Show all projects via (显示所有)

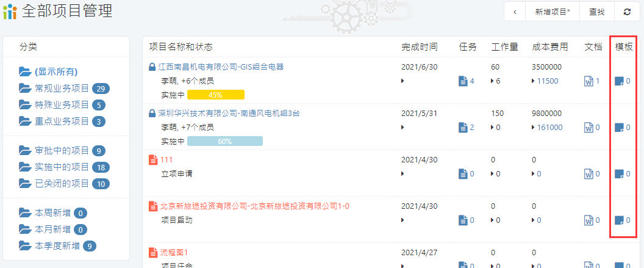(x=55, y=71)
